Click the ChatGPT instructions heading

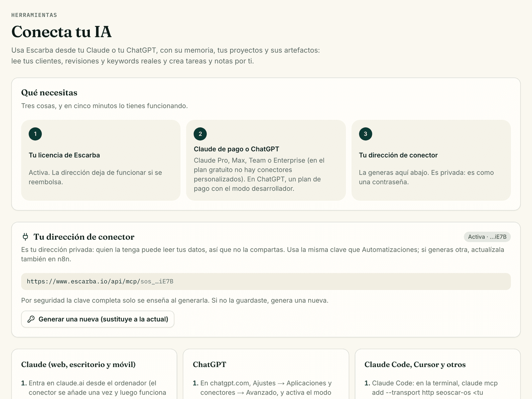tap(209, 364)
